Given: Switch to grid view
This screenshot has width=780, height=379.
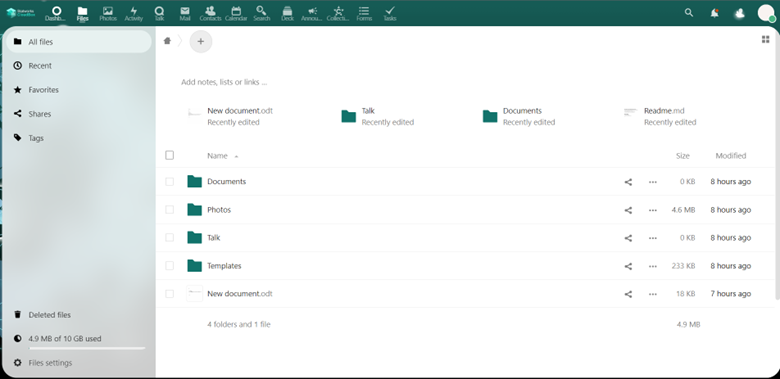Looking at the screenshot, I should tap(766, 40).
